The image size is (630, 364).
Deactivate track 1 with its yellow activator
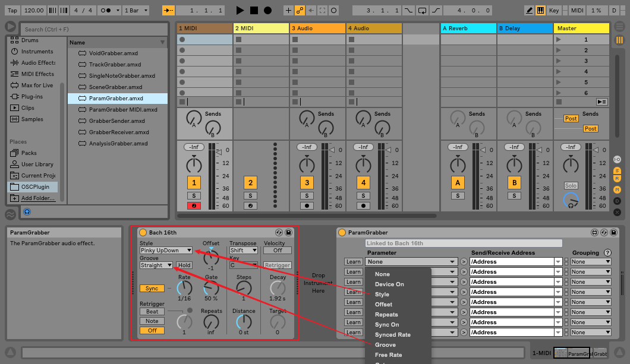(x=194, y=183)
